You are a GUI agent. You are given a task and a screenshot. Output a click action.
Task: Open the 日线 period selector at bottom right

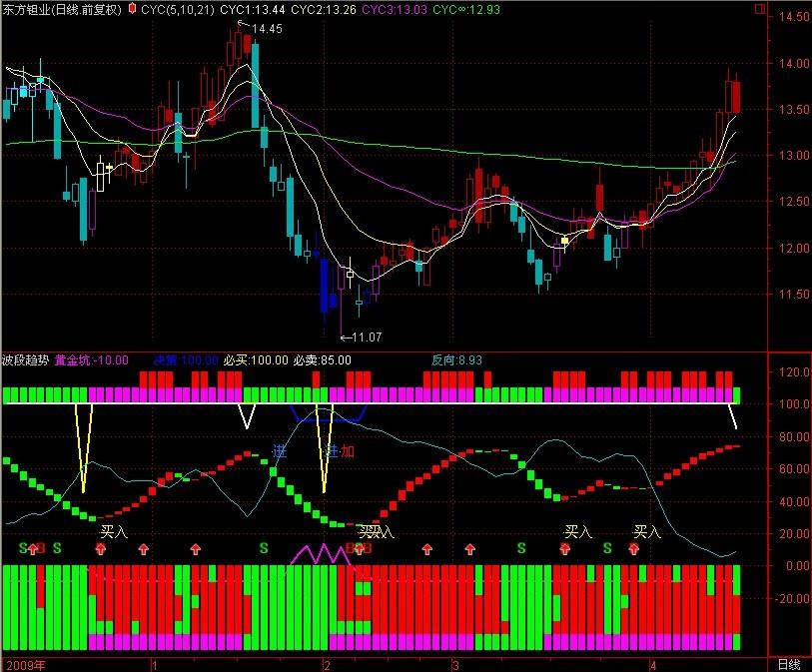pyautogui.click(x=788, y=664)
